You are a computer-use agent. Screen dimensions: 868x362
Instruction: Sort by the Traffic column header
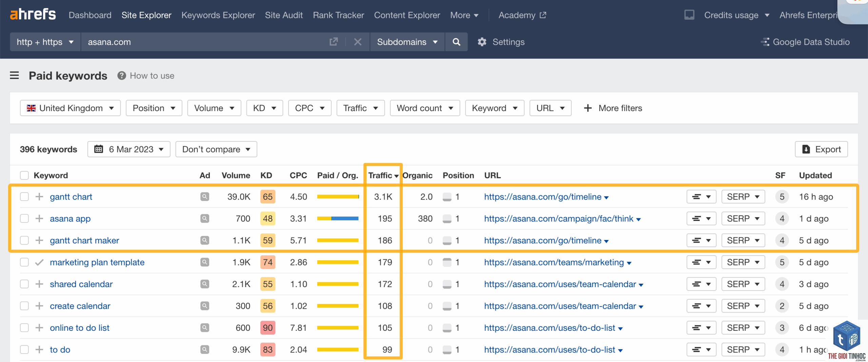click(383, 175)
